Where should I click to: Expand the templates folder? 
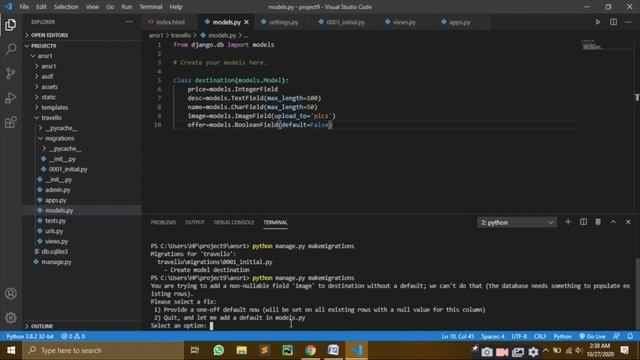(x=82, y=107)
